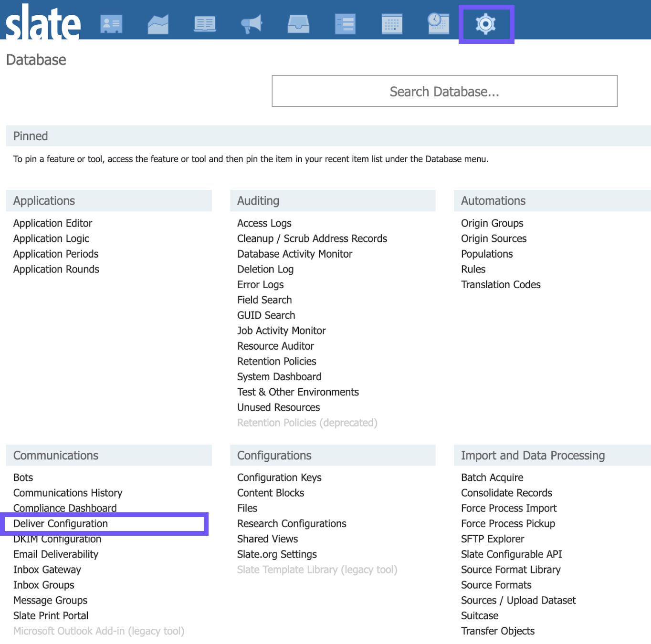The image size is (651, 644).
Task: Open Rules under Automations
Action: pyautogui.click(x=473, y=269)
